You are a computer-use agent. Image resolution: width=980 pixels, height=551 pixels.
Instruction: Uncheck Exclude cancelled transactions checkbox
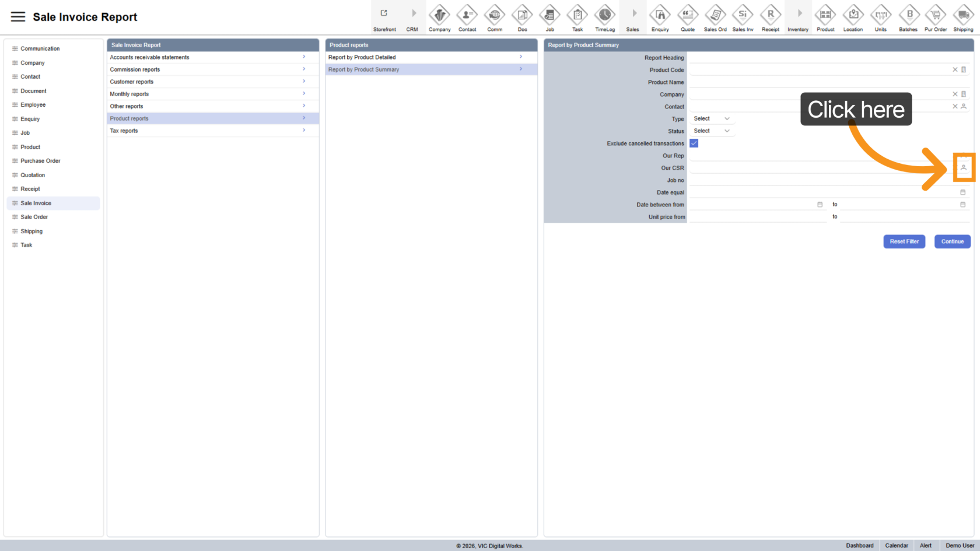coord(694,143)
